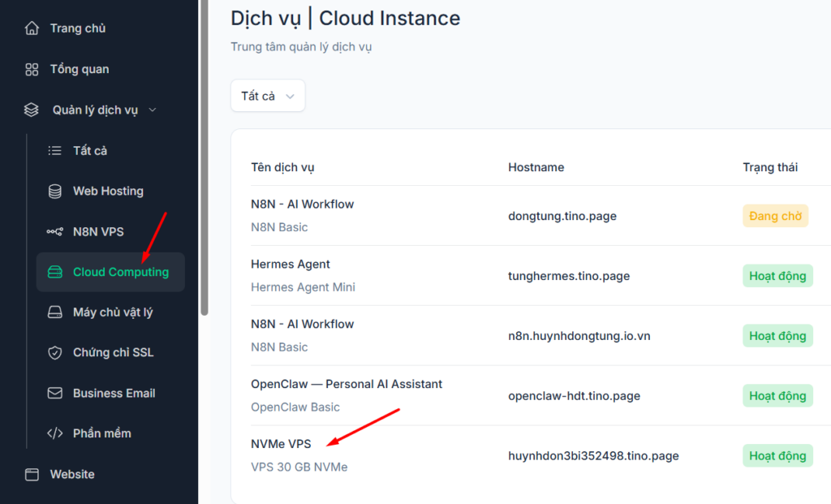
Task: Click the layers icon beside Quản lý dịch vụ
Action: (x=32, y=110)
